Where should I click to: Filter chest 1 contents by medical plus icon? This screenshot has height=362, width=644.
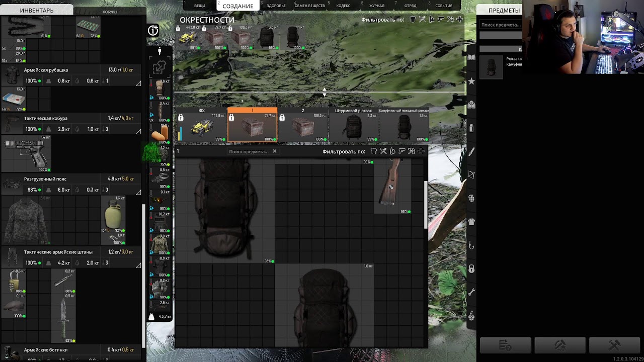pyautogui.click(x=421, y=151)
